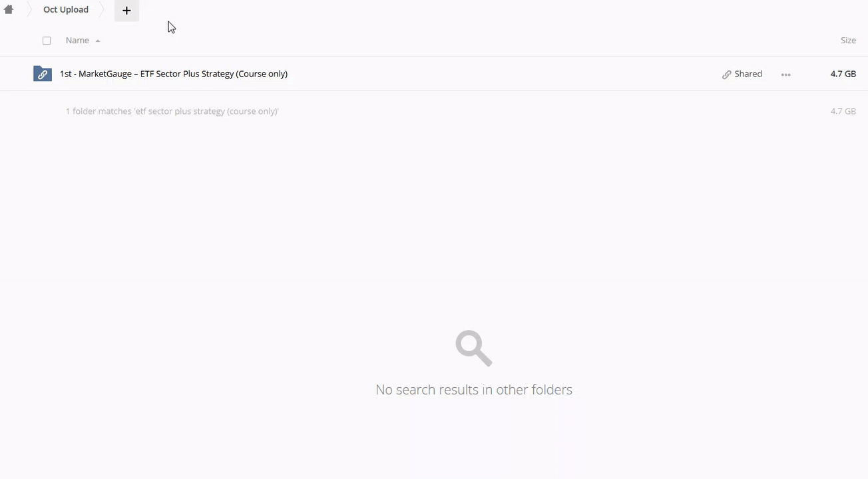Click the plus new-item button
This screenshot has height=479, width=868.
coord(126,11)
